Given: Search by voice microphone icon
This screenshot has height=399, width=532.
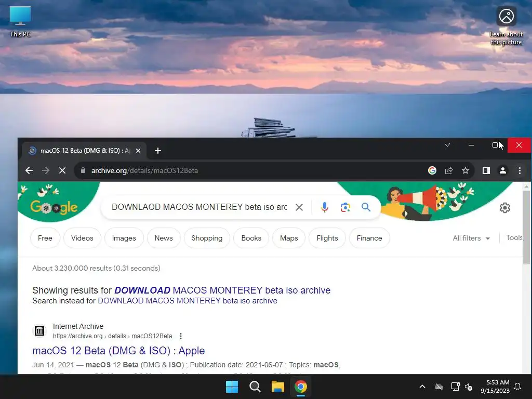Looking at the screenshot, I should [x=324, y=207].
